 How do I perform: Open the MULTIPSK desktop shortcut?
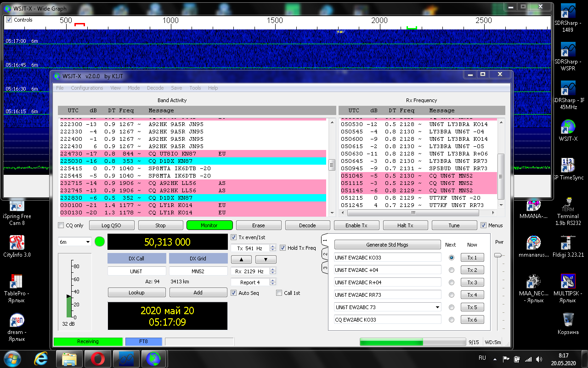coord(568,282)
